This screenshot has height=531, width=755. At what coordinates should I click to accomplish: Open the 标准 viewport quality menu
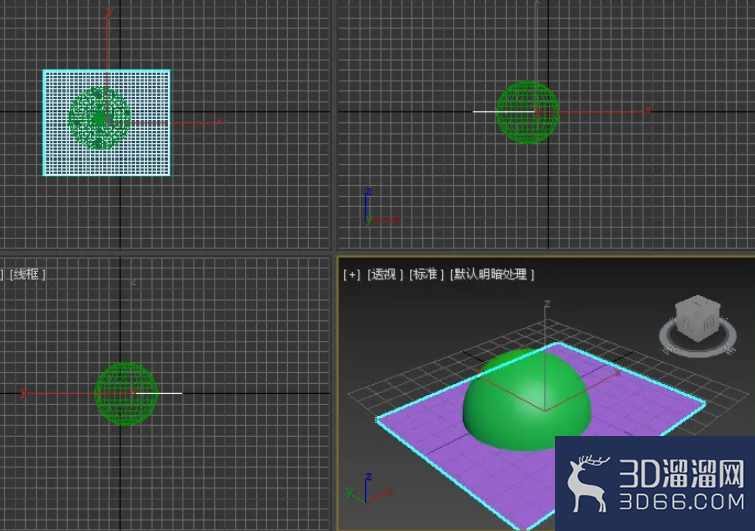pos(426,274)
